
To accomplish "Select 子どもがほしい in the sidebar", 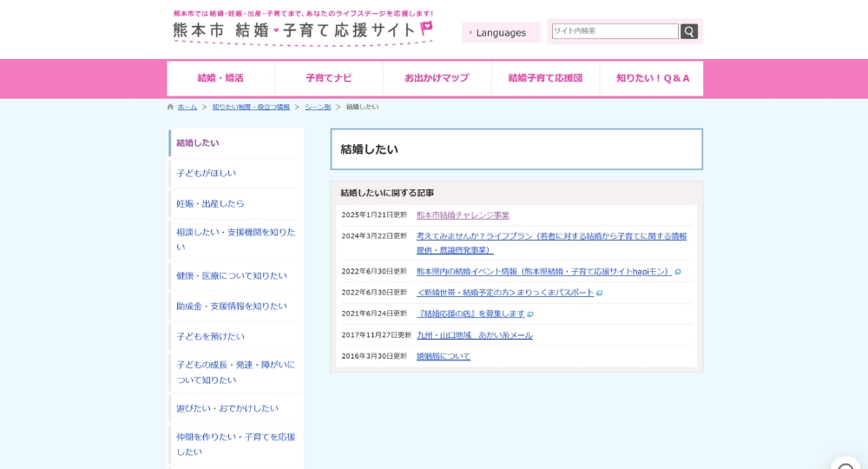I will coord(236,174).
